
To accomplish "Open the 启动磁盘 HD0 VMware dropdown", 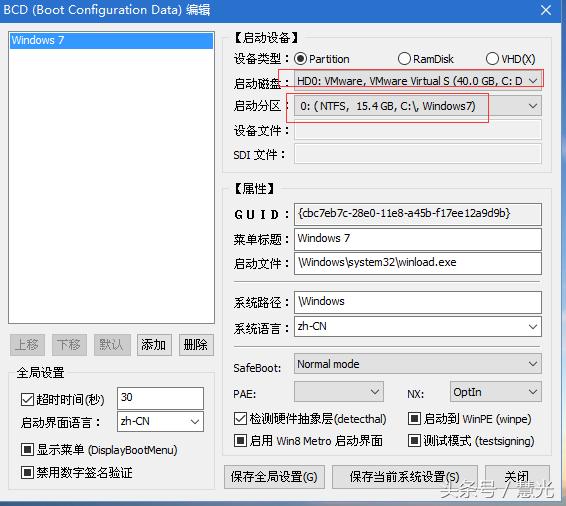I will [x=418, y=81].
